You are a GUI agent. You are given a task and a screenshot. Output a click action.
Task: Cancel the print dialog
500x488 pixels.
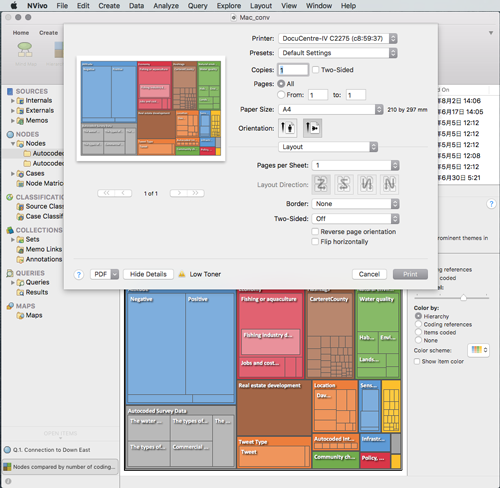(369, 274)
